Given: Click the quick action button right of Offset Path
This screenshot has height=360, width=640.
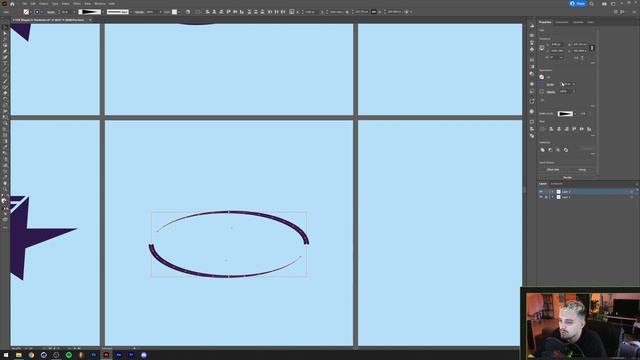Looking at the screenshot, I should click(582, 169).
